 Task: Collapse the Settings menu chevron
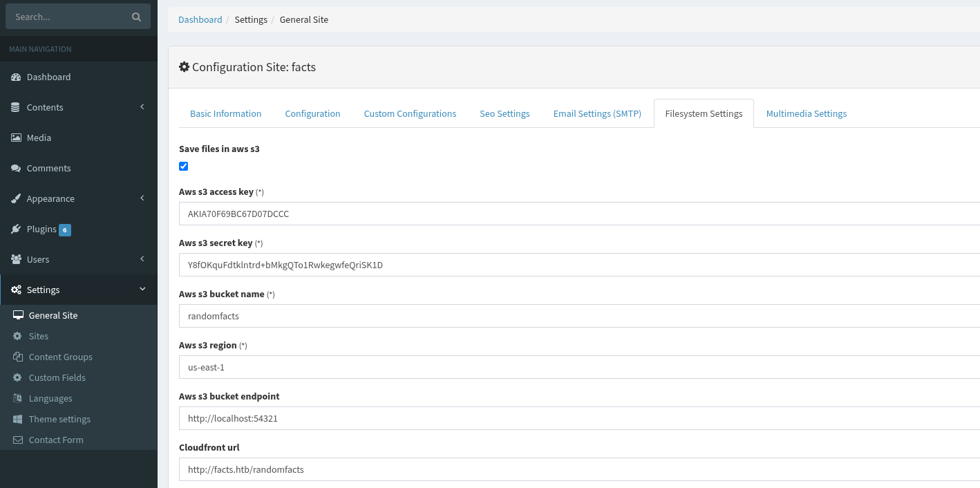point(142,290)
